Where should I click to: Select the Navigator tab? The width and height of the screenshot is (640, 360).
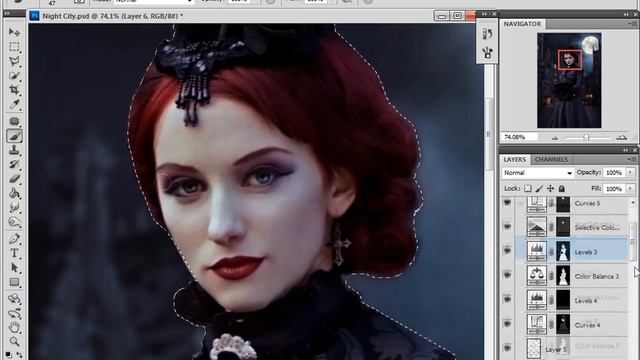pos(522,24)
